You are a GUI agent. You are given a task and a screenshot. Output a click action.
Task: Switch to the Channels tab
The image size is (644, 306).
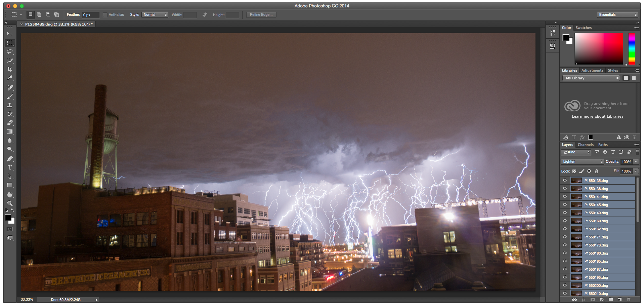click(x=586, y=145)
